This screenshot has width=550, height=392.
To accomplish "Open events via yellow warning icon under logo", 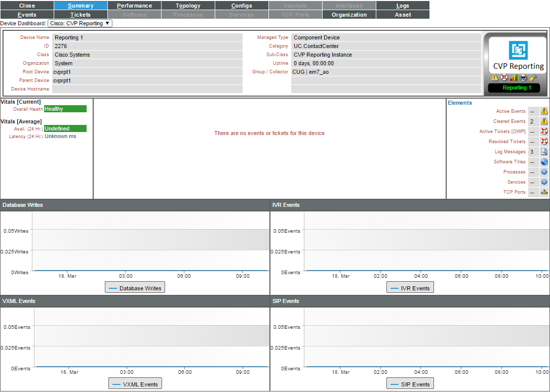I will (495, 78).
